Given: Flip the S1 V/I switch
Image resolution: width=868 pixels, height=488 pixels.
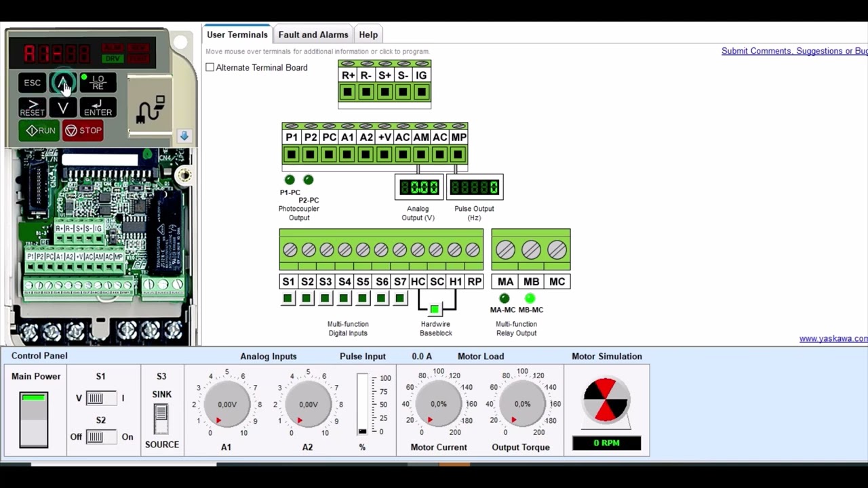Looking at the screenshot, I should point(100,399).
